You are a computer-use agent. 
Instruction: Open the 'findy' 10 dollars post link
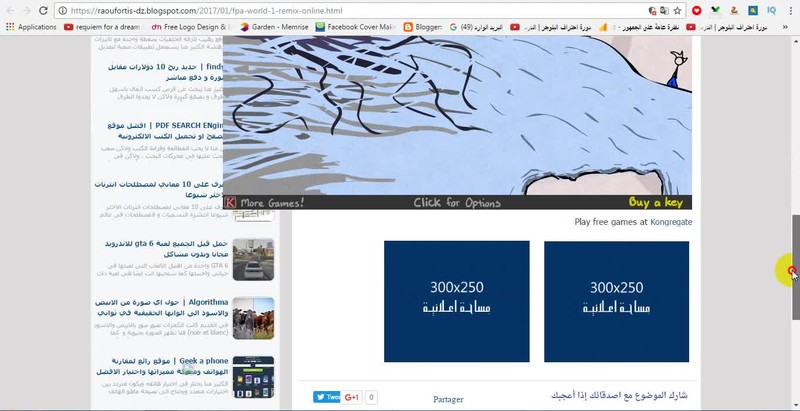(166, 72)
